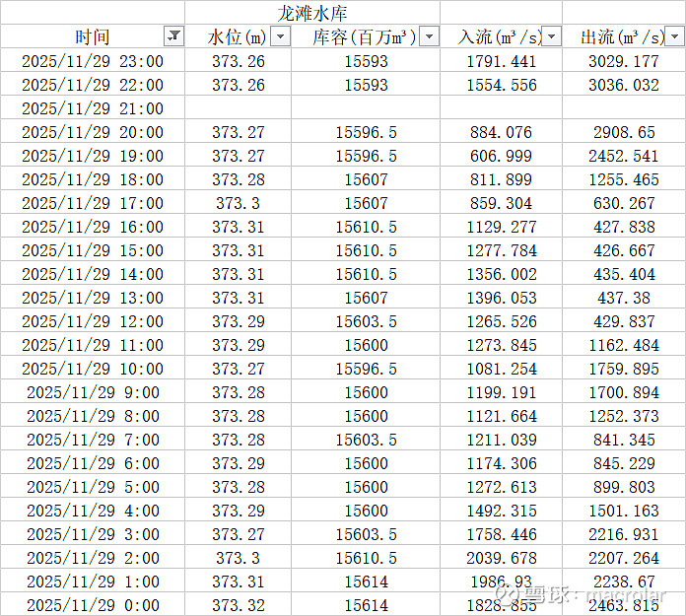
Task: Click storage value 15607 at 13:00 row
Action: [366, 297]
